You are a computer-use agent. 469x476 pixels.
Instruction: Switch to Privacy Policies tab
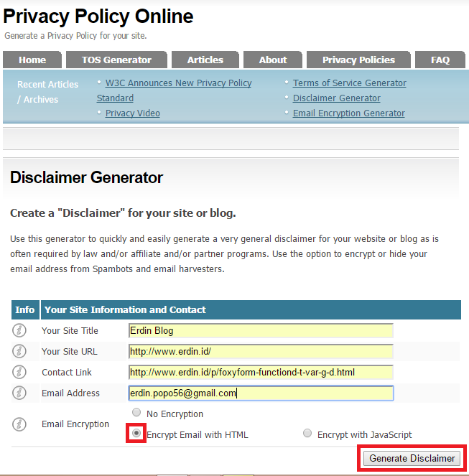pos(358,60)
